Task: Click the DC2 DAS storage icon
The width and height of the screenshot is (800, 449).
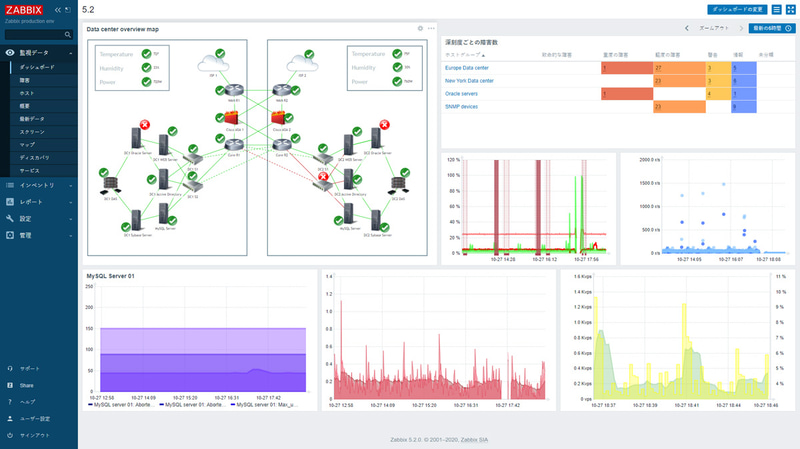Action: click(x=398, y=185)
